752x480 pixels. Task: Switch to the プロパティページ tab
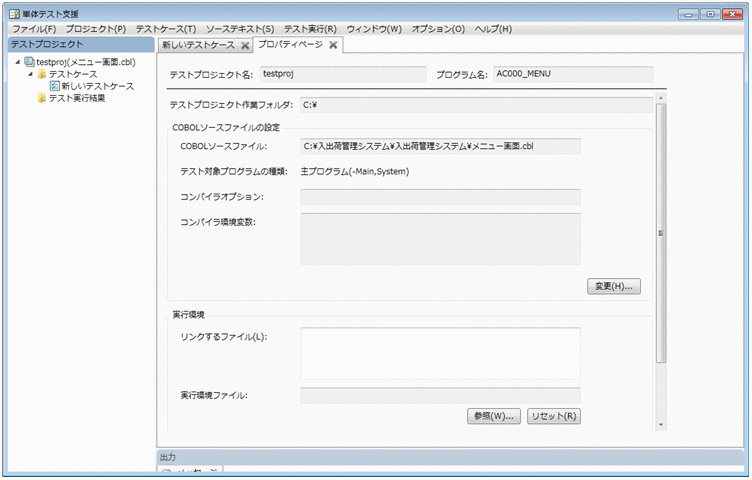[x=290, y=45]
